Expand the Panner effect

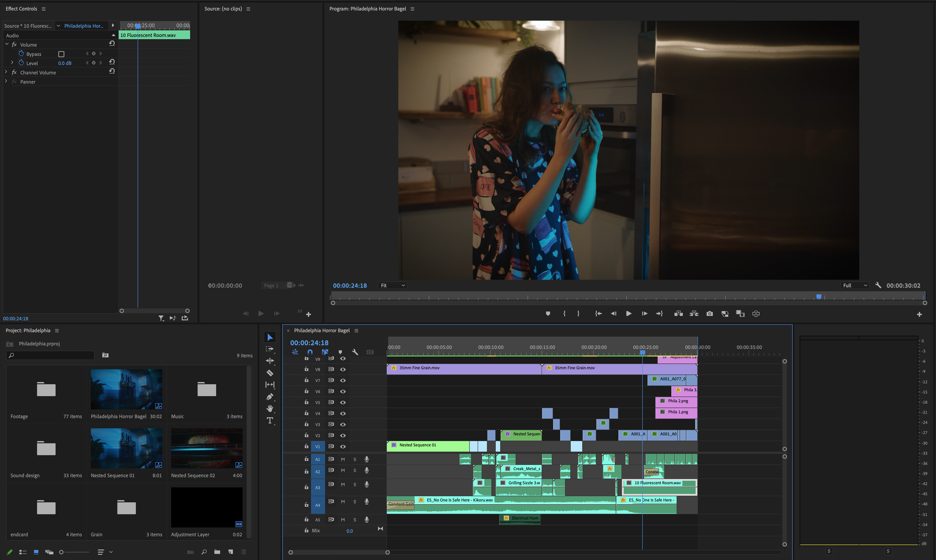click(x=6, y=81)
